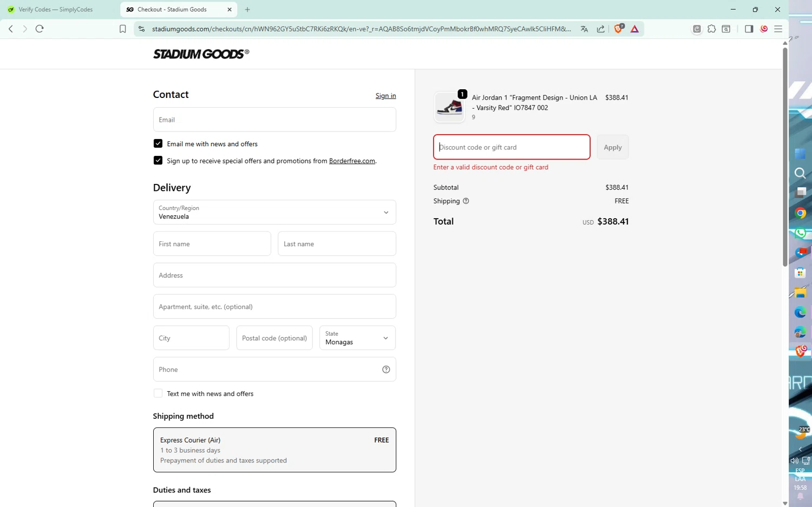Click the network icon in system tray
The image size is (812, 507).
pyautogui.click(x=806, y=461)
